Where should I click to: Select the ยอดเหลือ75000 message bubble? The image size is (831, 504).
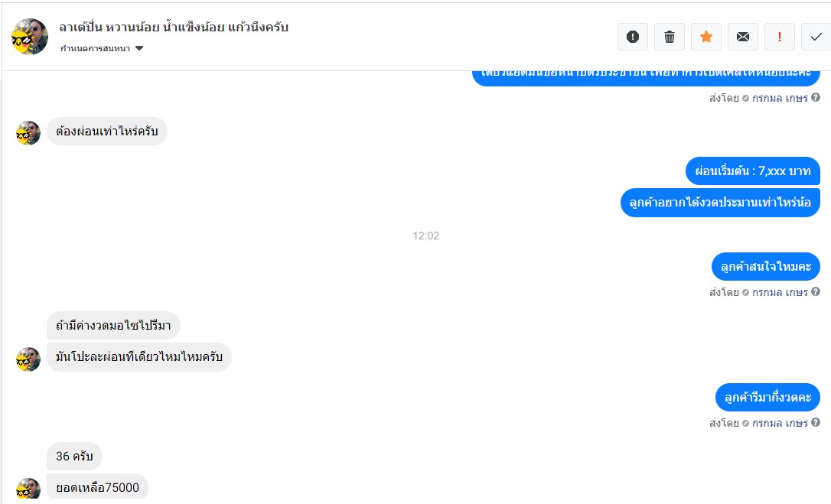coord(97,487)
